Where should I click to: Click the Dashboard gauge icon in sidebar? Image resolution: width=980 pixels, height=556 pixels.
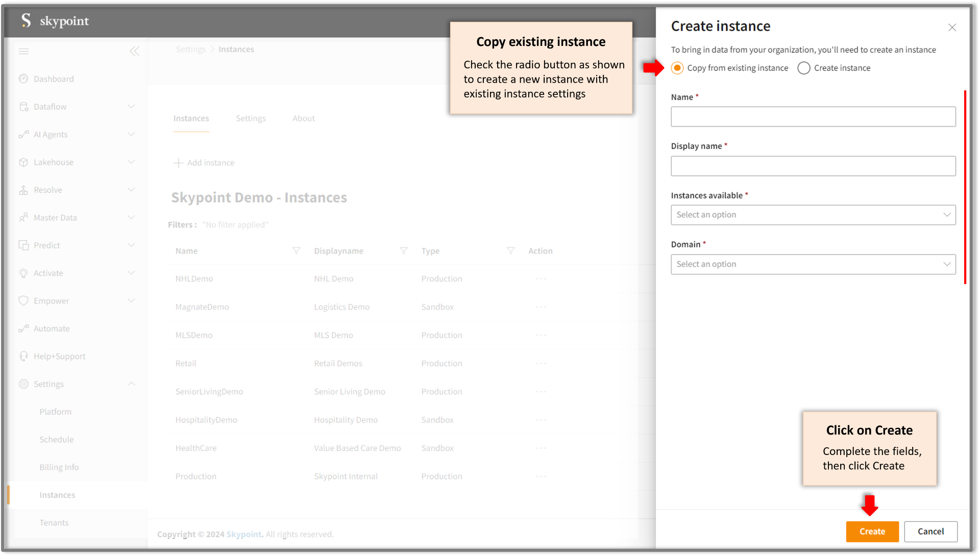tap(23, 79)
